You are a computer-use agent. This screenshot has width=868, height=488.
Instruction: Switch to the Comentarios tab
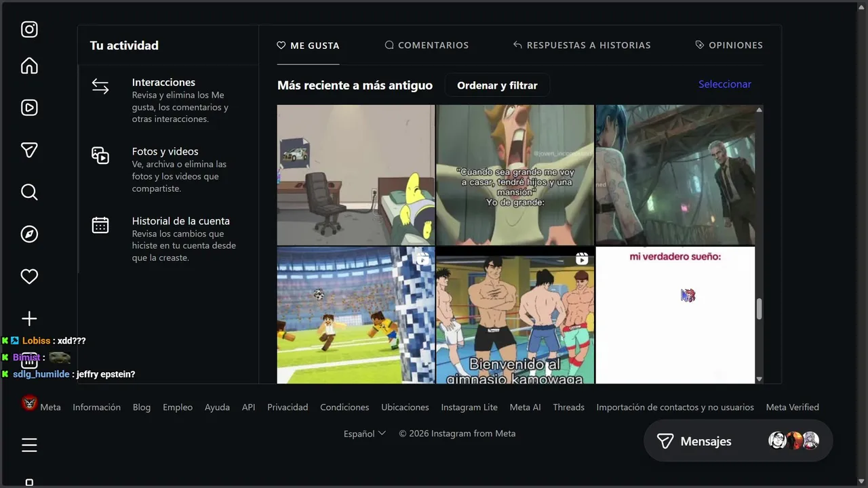pos(427,45)
